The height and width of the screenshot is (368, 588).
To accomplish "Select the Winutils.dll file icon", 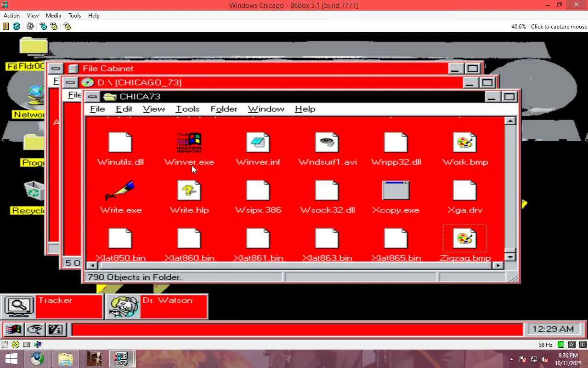I will 120,143.
